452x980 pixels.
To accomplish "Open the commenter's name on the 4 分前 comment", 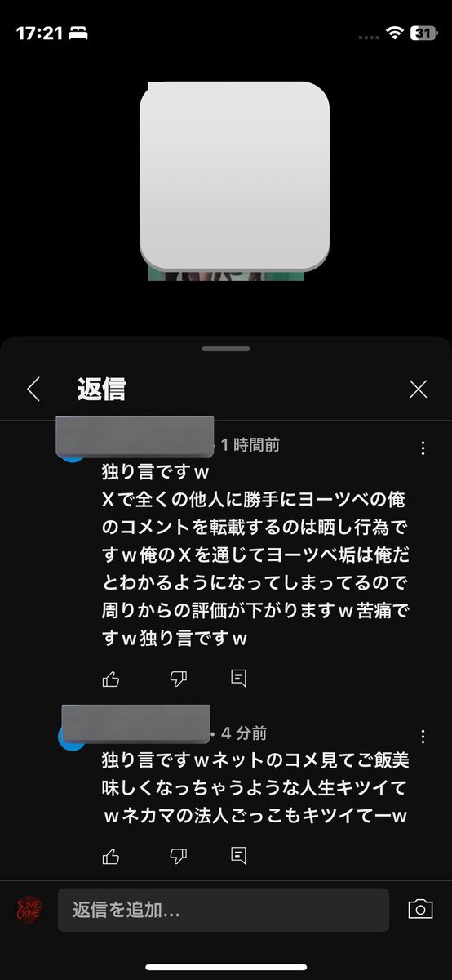I will (x=136, y=724).
